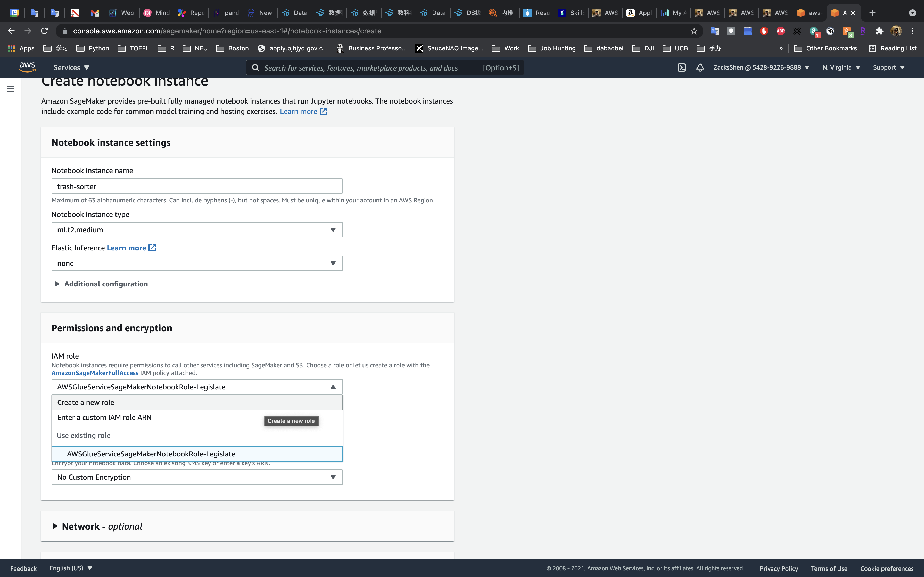
Task: Click the Services menu in header
Action: (71, 67)
